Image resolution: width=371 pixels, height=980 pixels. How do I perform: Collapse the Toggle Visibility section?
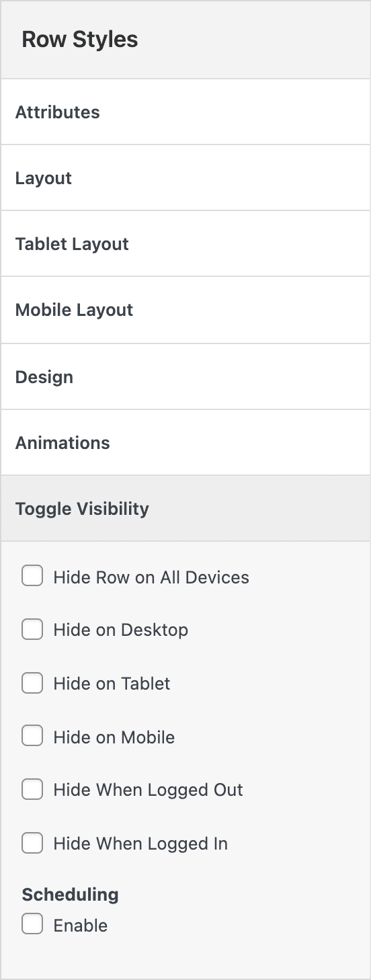point(185,508)
